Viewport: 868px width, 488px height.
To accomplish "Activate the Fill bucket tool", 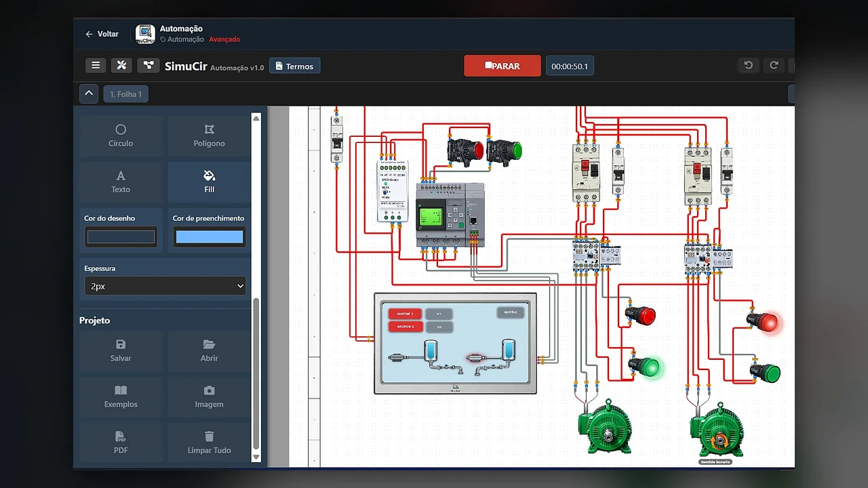I will click(210, 182).
